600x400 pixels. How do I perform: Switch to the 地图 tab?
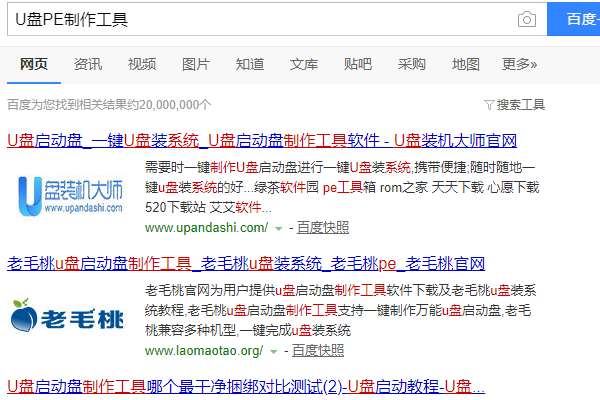465,64
